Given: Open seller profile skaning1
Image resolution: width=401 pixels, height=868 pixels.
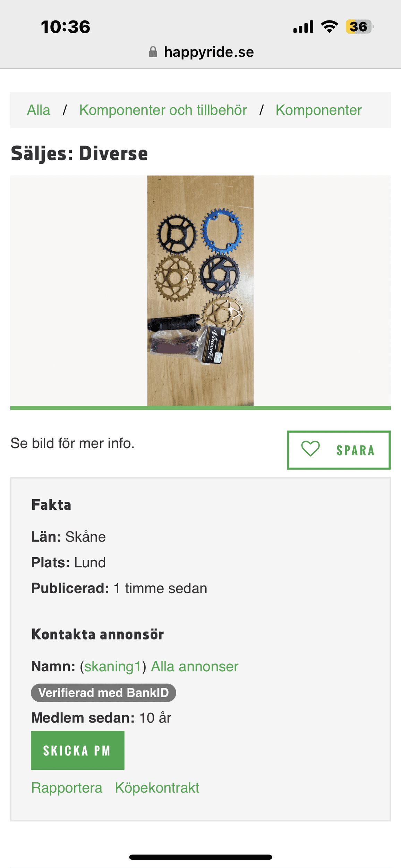Looking at the screenshot, I should tap(113, 666).
